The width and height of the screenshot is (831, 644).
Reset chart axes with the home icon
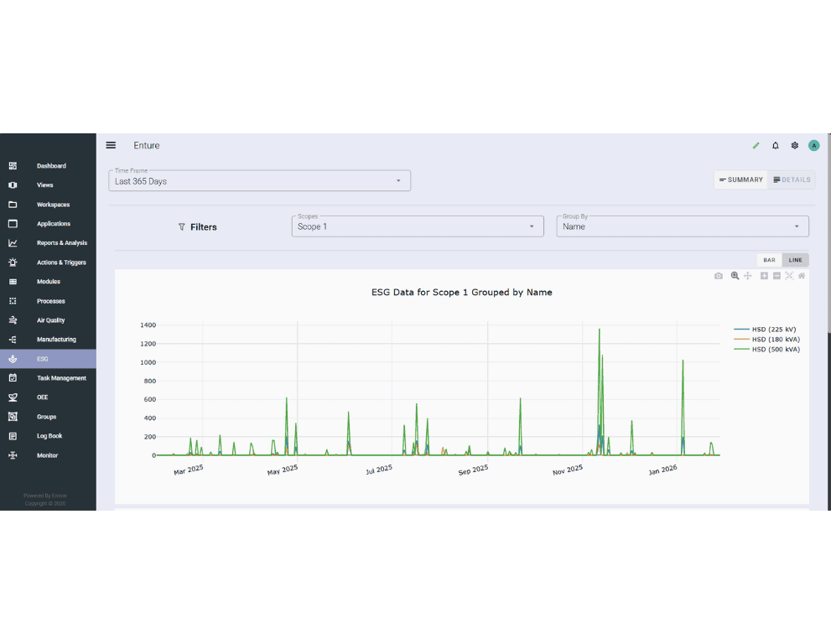pos(802,276)
